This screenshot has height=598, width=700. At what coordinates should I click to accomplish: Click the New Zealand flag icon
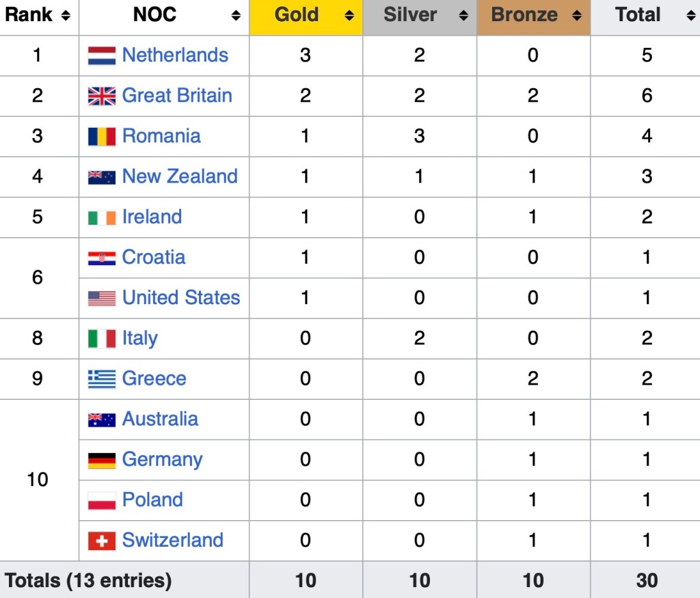pos(101,177)
